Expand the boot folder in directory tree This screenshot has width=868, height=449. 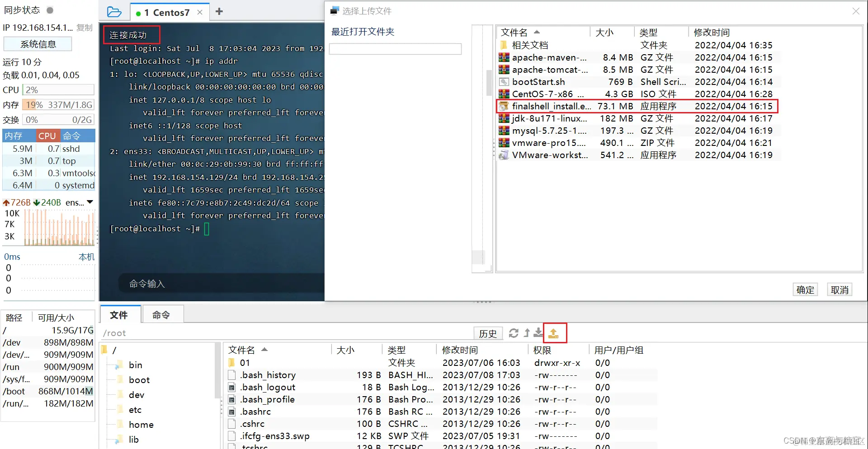119,379
